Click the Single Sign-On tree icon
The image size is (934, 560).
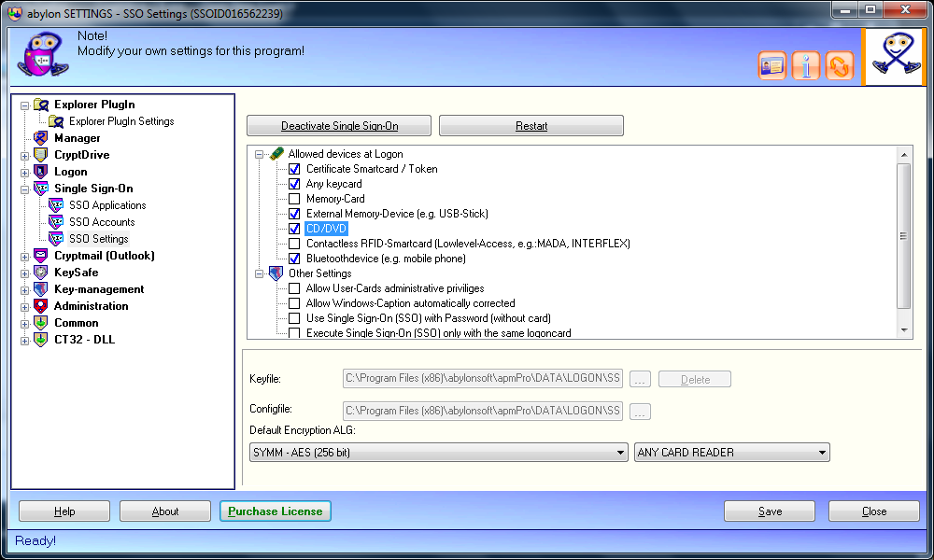click(40, 189)
